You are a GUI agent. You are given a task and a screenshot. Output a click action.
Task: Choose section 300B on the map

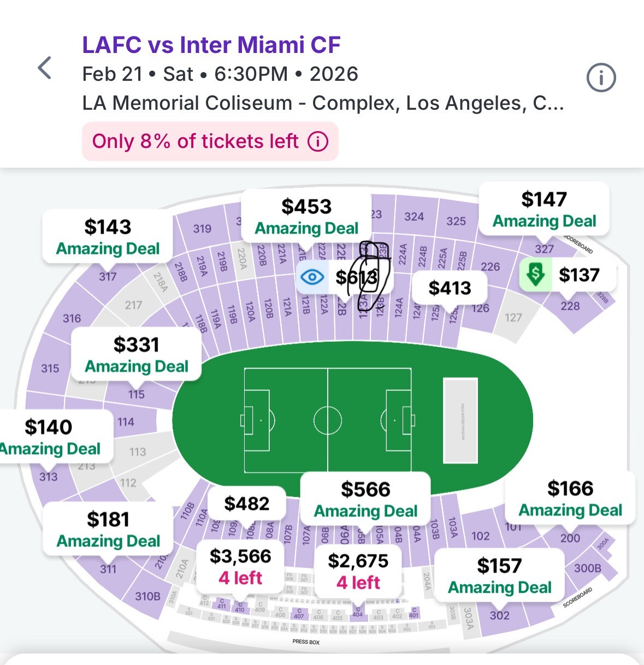click(x=587, y=568)
